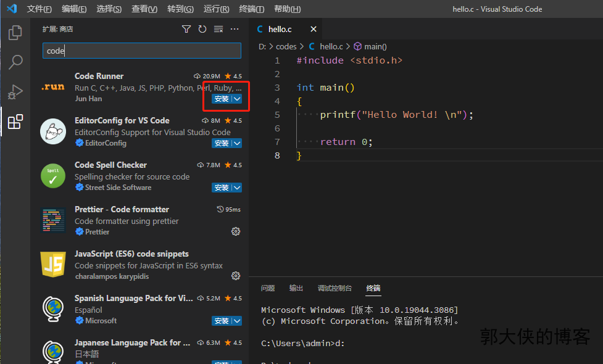Image resolution: width=603 pixels, height=364 pixels.
Task: Open EditorConfig for VS Code entry
Action: (122, 121)
